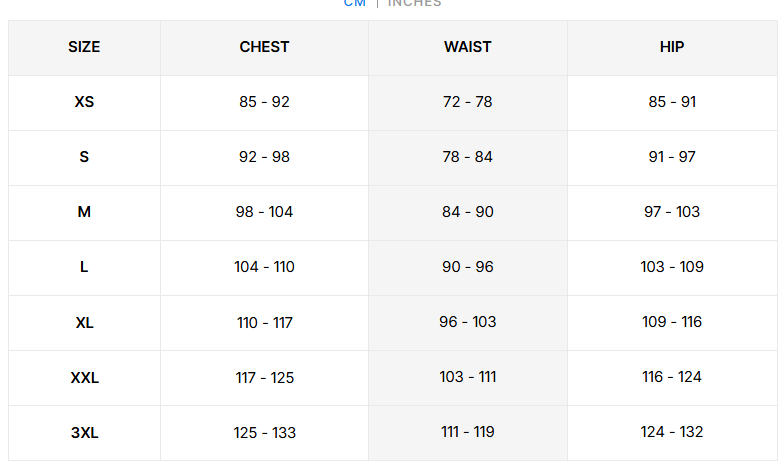Click the WAIST column header

point(468,47)
